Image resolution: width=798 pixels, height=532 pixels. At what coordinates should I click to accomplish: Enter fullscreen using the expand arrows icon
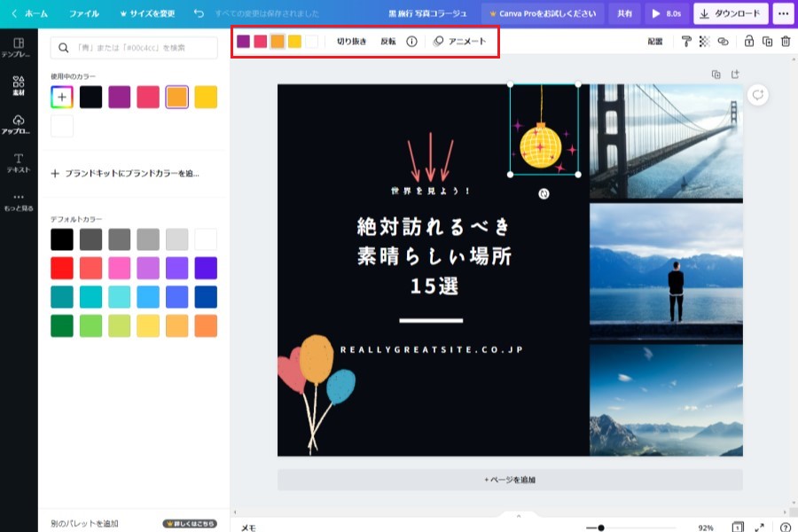coord(759,528)
